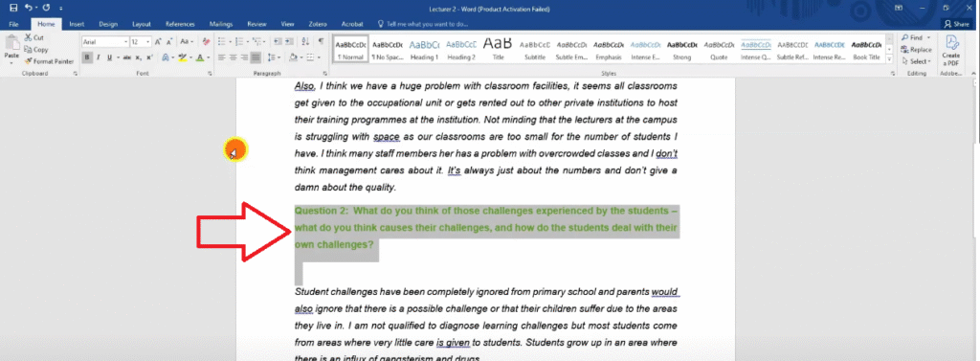Expand the numbering list options arrow
This screenshot has height=361, width=980.
click(248, 42)
